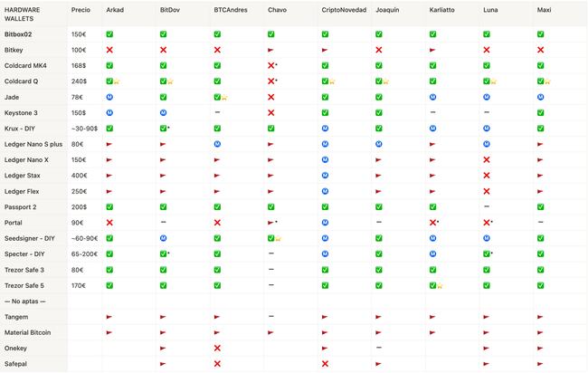Click the blue M for Ledger Stax under CriptoNovedad
This screenshot has height=373, width=588.
pyautogui.click(x=325, y=176)
